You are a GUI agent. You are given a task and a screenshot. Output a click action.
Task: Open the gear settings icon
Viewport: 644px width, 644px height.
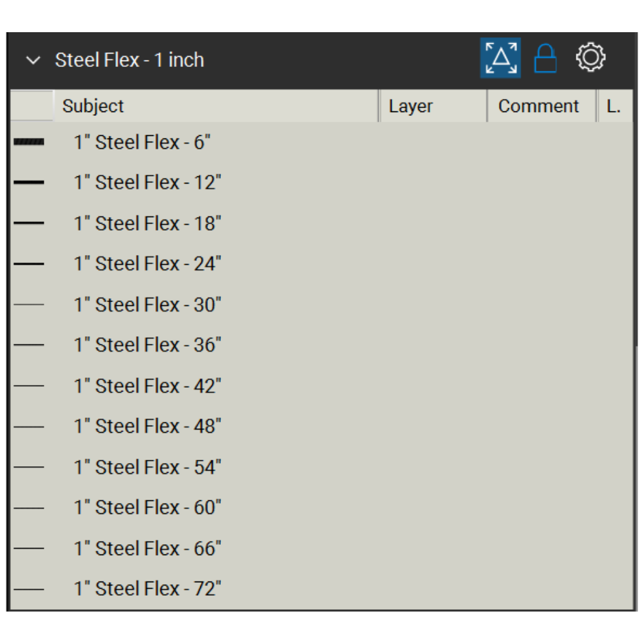click(x=591, y=58)
